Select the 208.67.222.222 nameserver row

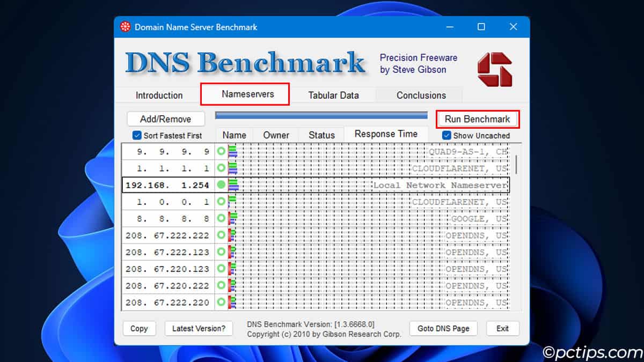[x=316, y=235]
